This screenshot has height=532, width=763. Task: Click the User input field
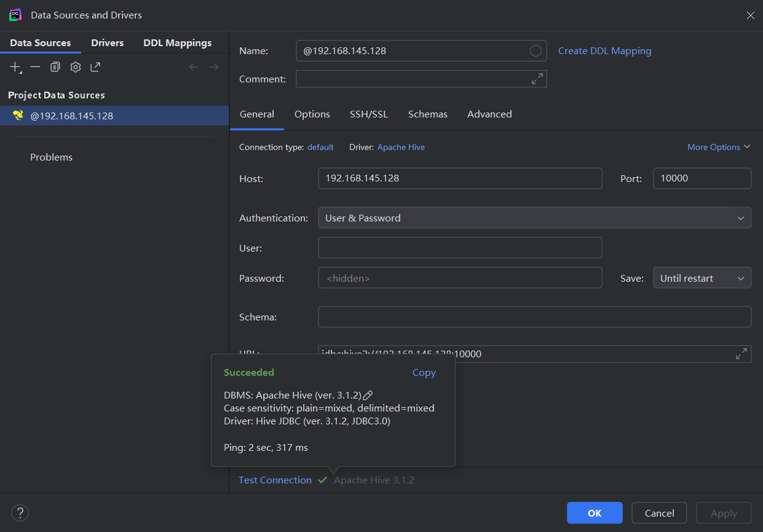click(x=460, y=248)
